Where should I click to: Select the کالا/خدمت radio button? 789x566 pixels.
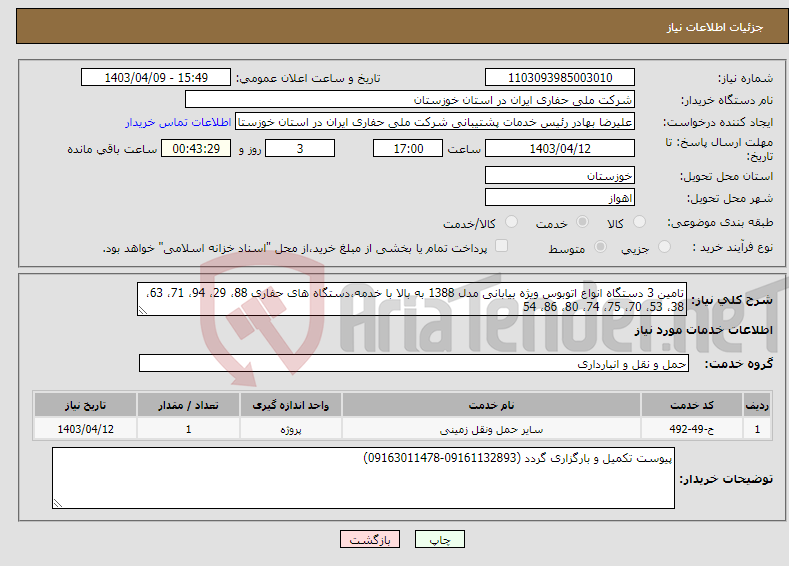pos(511,222)
